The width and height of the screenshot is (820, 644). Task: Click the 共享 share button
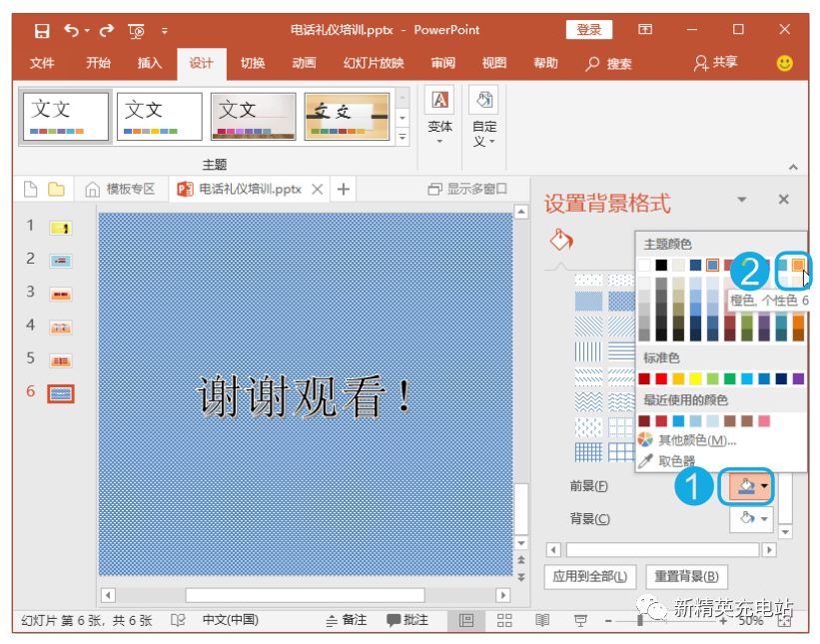715,63
